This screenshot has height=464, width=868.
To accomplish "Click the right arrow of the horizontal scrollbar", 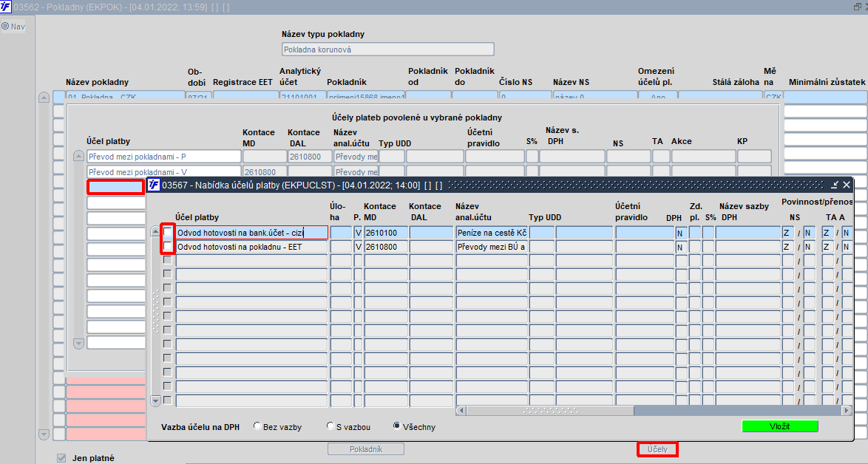I will tap(847, 410).
